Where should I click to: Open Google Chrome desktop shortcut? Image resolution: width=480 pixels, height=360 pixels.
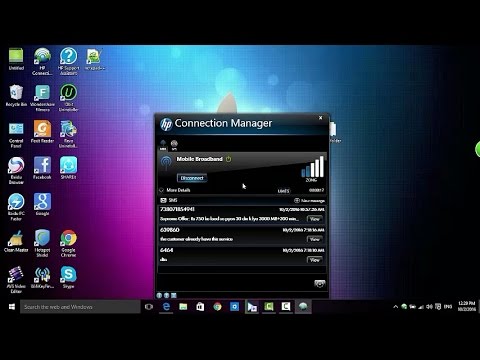click(x=68, y=243)
